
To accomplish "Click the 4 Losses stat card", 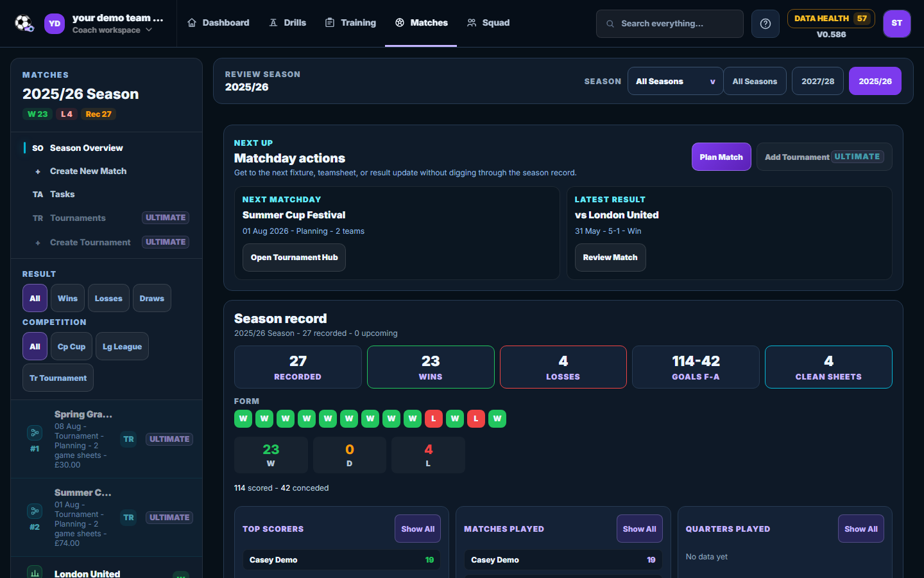I will pos(563,367).
